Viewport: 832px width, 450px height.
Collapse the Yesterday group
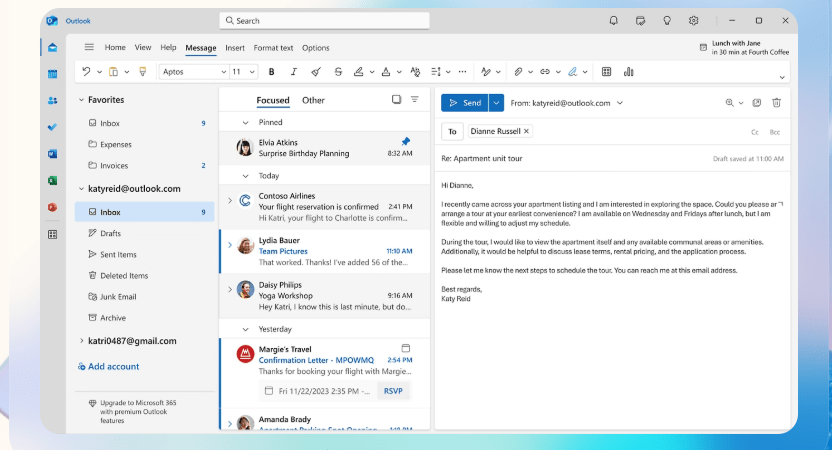tap(245, 330)
